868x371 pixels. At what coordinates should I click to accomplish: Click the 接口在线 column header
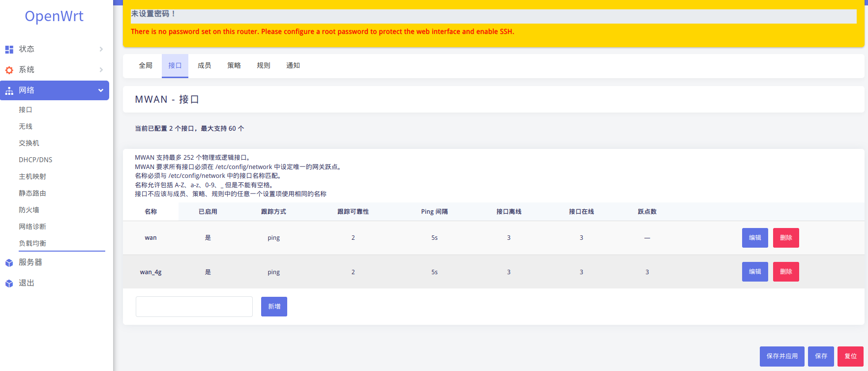[581, 212]
